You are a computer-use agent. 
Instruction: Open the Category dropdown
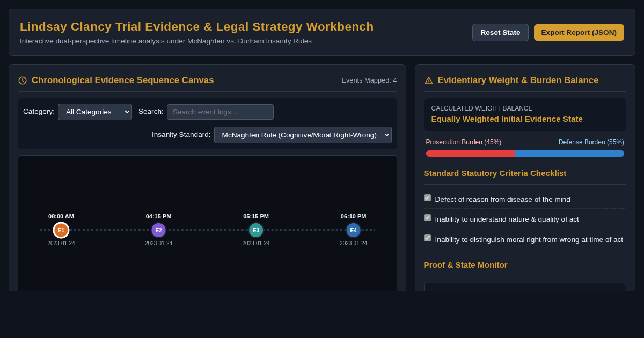tap(95, 112)
